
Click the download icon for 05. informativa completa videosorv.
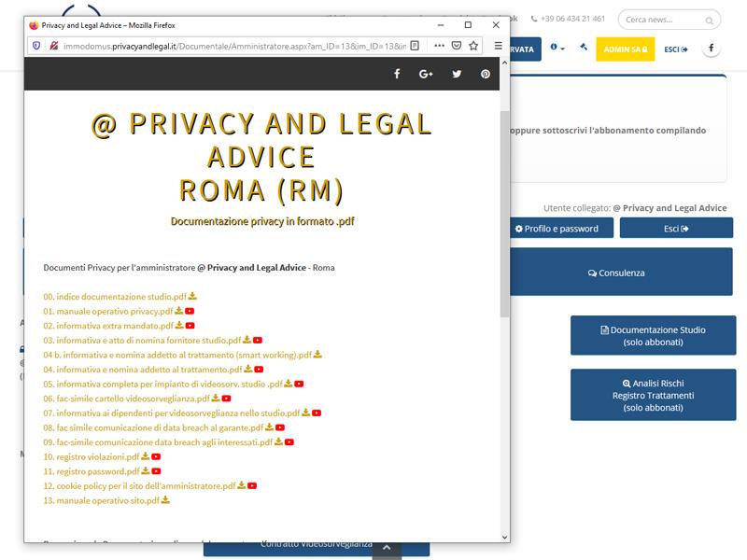point(289,384)
